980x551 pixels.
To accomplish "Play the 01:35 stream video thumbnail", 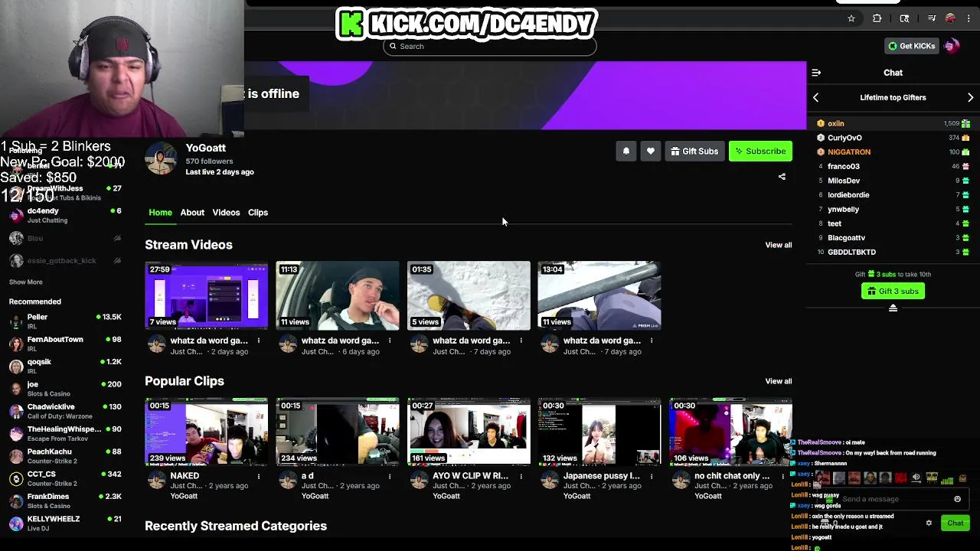I will [469, 295].
